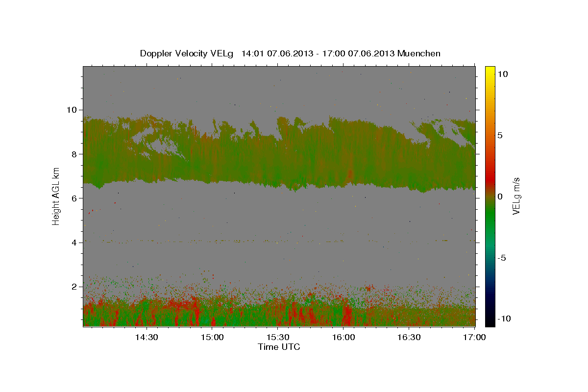Screen dimensions: 588x392
Task: Click the colorbar value -5 label
Action: coord(502,258)
